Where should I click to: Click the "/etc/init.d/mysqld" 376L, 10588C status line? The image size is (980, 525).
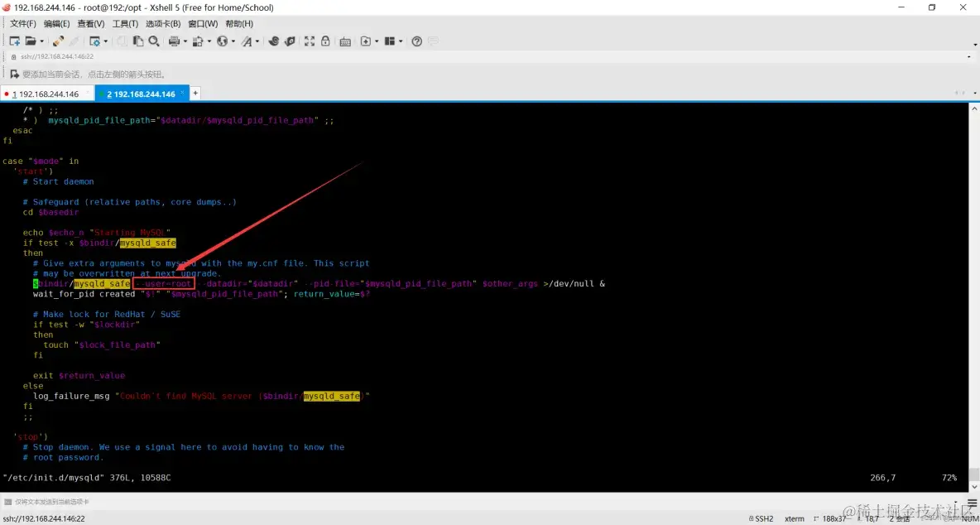[x=87, y=478]
